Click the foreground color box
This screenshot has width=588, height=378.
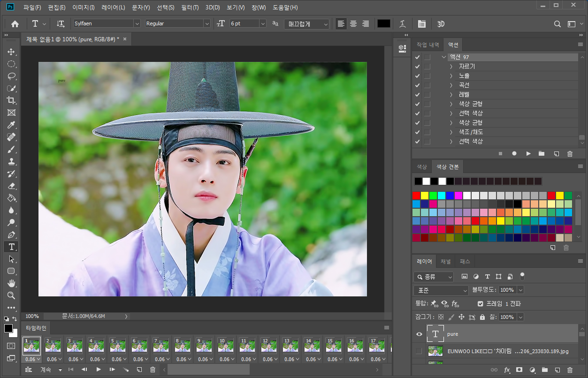(8, 328)
